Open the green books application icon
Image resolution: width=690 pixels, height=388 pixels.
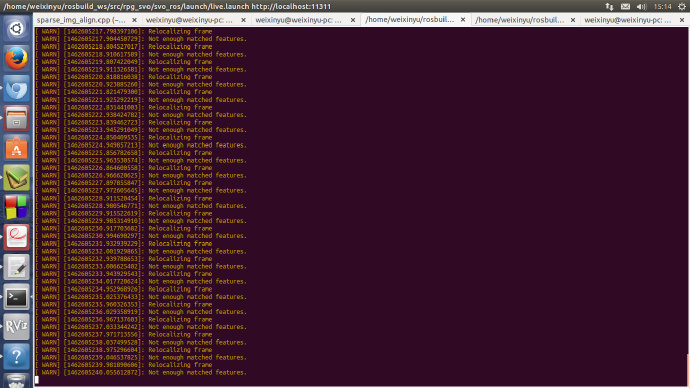click(x=16, y=178)
